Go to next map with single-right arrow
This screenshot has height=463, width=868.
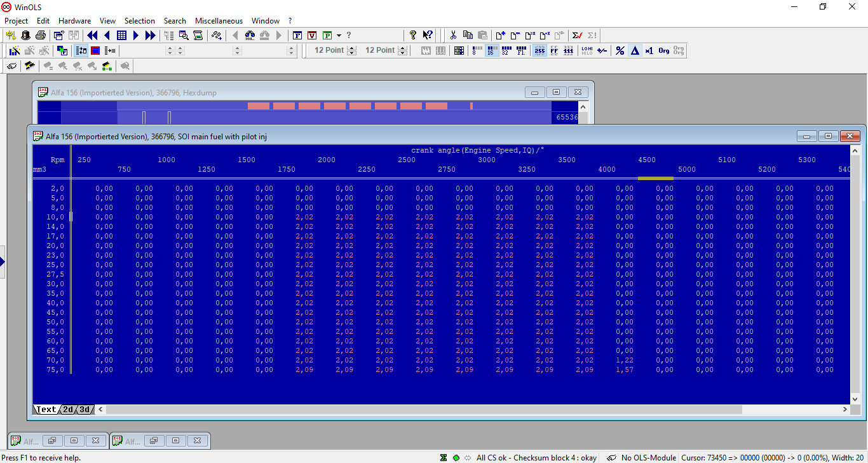click(136, 36)
